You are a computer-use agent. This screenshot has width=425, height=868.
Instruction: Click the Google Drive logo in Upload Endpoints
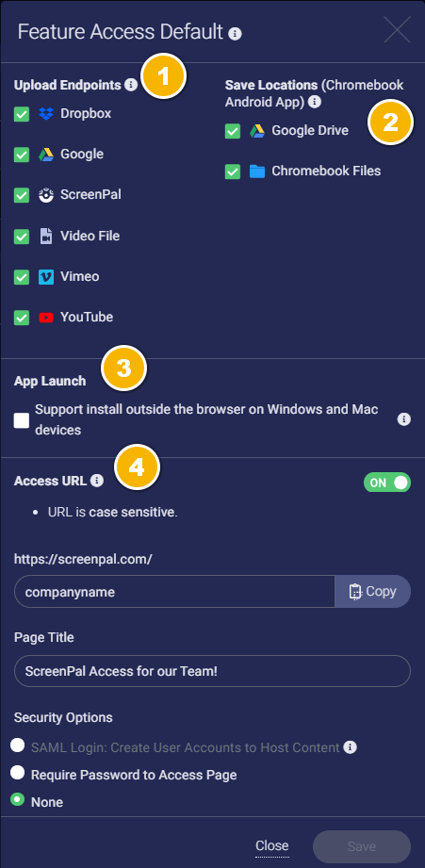pyautogui.click(x=46, y=155)
